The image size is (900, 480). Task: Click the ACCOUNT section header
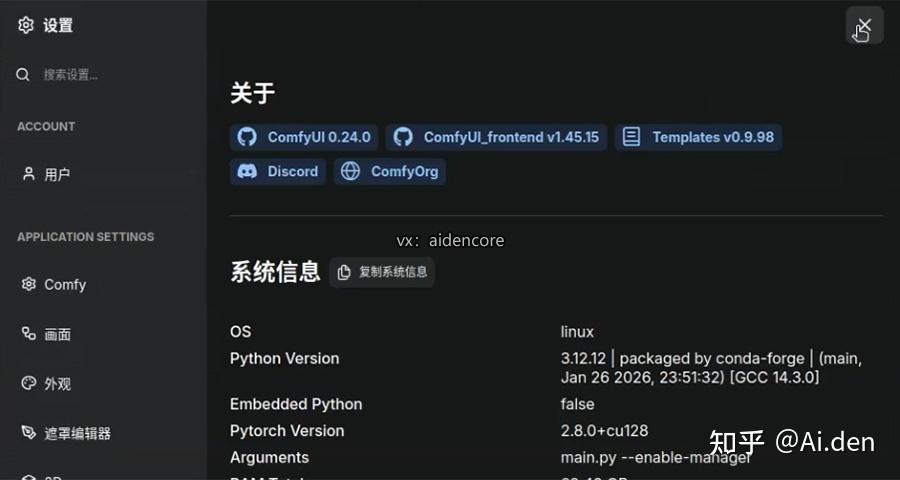pyautogui.click(x=46, y=126)
